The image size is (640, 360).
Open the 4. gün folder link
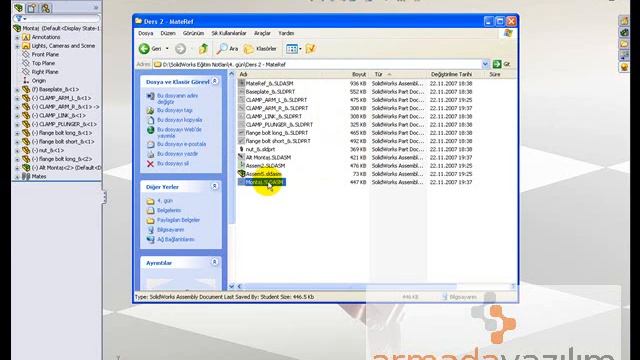[165, 201]
